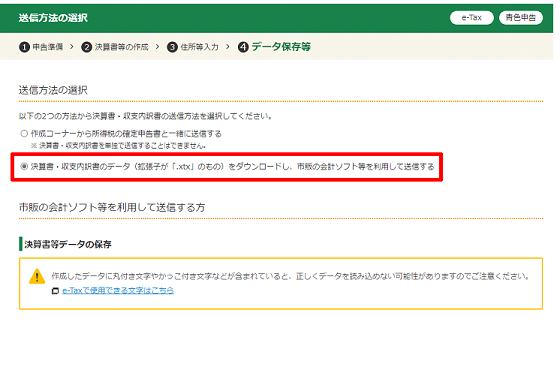Click the external link icon beside e-Tax link
560x366 pixels.
[55, 291]
